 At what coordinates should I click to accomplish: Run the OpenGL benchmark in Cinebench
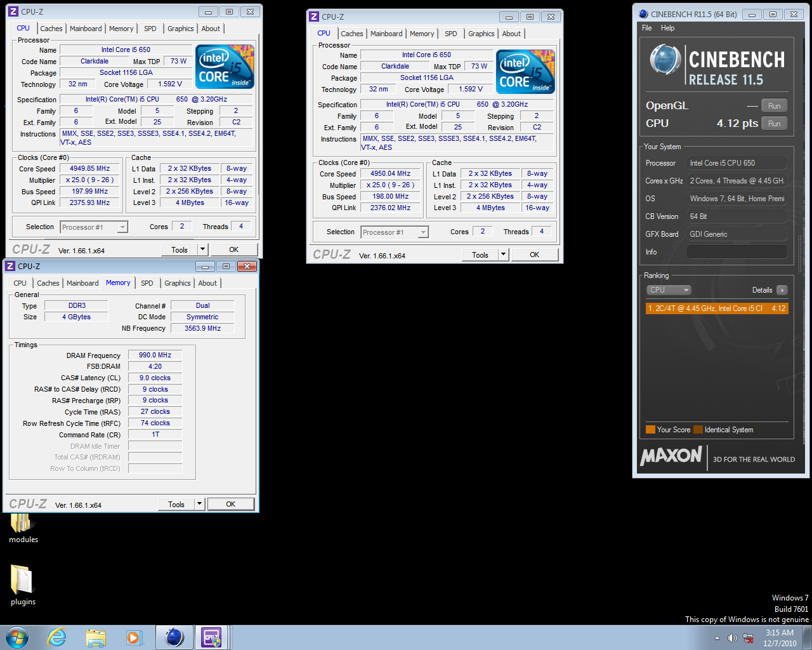(775, 106)
